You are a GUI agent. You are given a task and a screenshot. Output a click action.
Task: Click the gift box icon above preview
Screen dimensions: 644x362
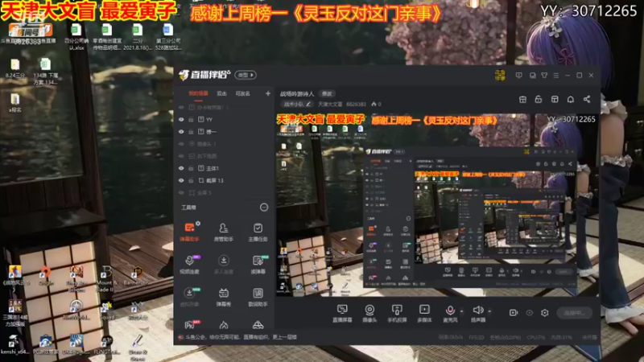[x=522, y=99]
